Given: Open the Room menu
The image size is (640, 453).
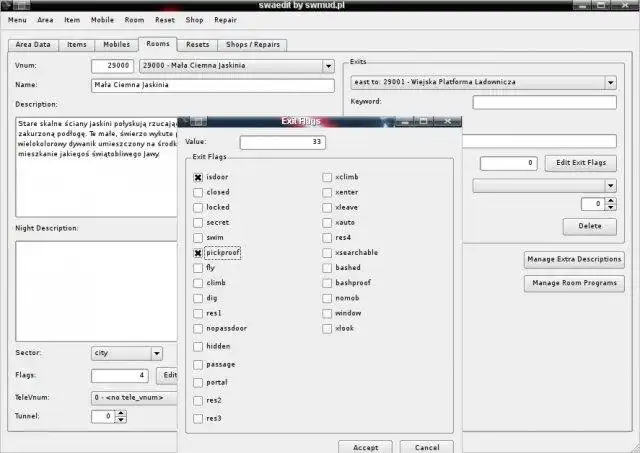Looking at the screenshot, I should pyautogui.click(x=134, y=20).
